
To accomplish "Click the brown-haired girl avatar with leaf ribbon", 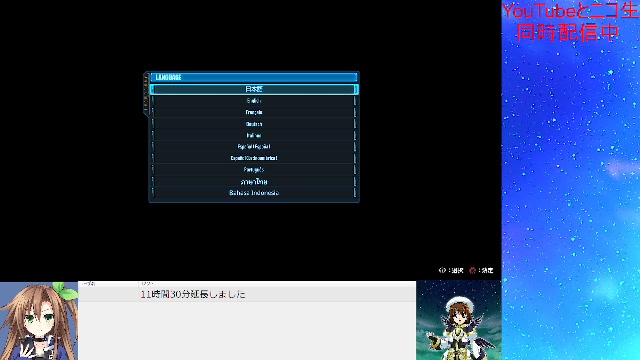I will (39, 321).
